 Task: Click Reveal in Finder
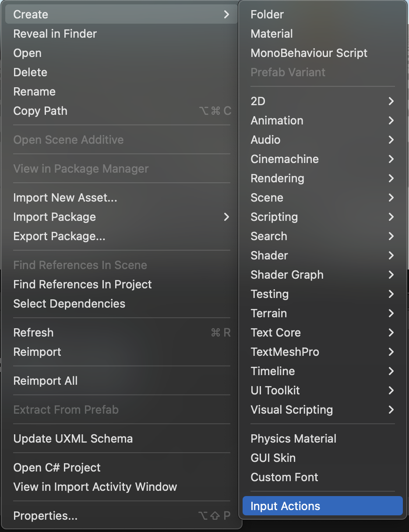click(x=55, y=34)
